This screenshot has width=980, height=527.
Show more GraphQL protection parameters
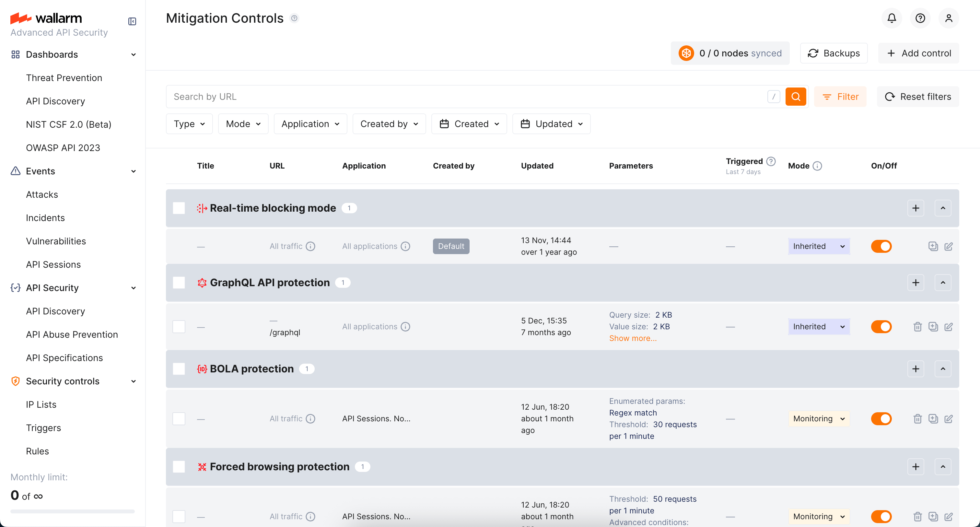coord(633,338)
